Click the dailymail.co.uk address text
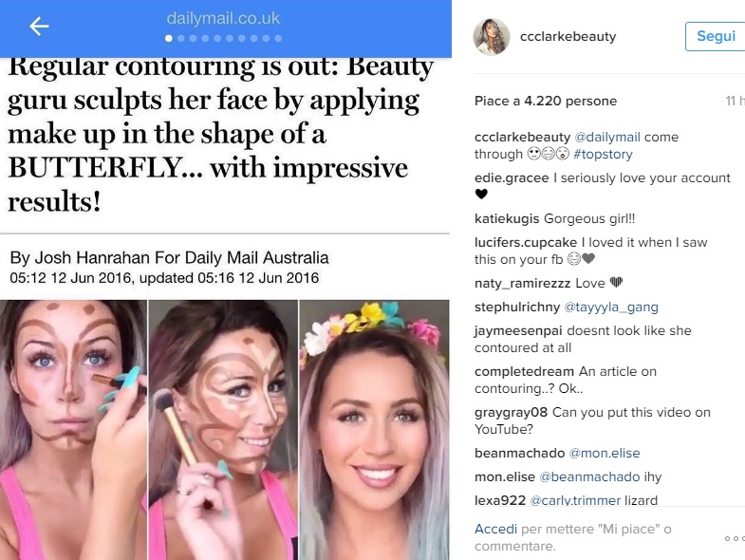745x560 pixels. click(x=223, y=18)
